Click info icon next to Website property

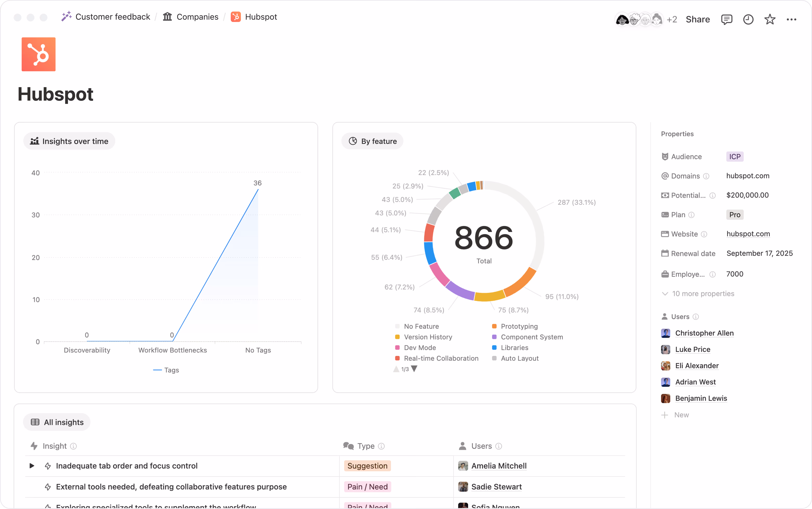coord(704,234)
